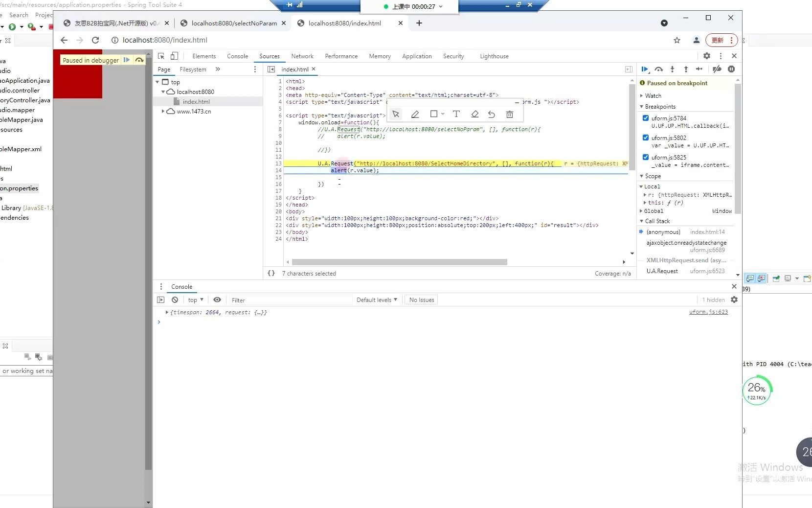The height and width of the screenshot is (508, 812).
Task: Expand www.1473.cn in the page tree
Action: coord(163,112)
